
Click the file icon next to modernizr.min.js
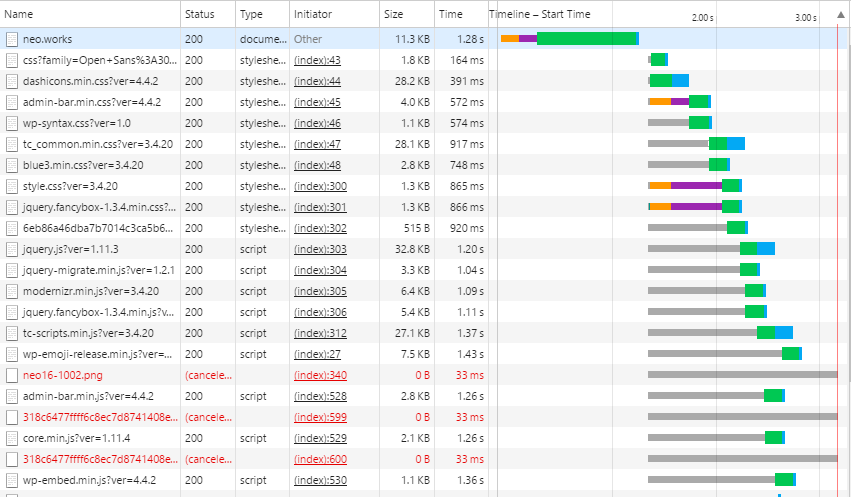[x=12, y=291]
